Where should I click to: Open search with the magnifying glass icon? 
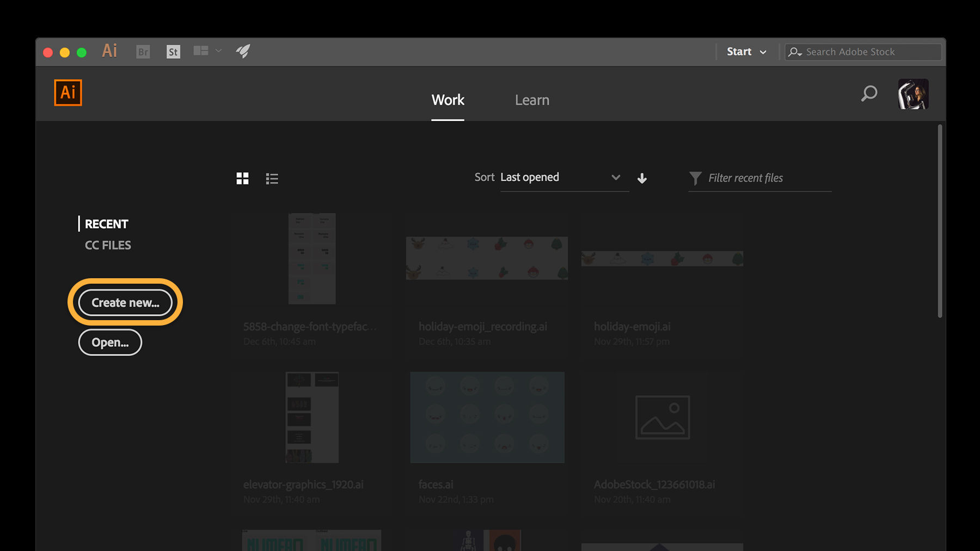869,94
